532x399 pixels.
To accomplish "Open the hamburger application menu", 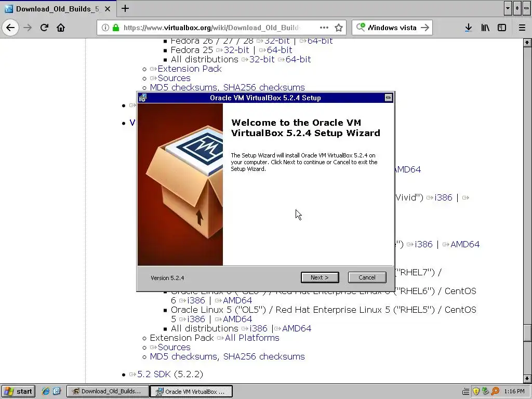I will point(522,28).
